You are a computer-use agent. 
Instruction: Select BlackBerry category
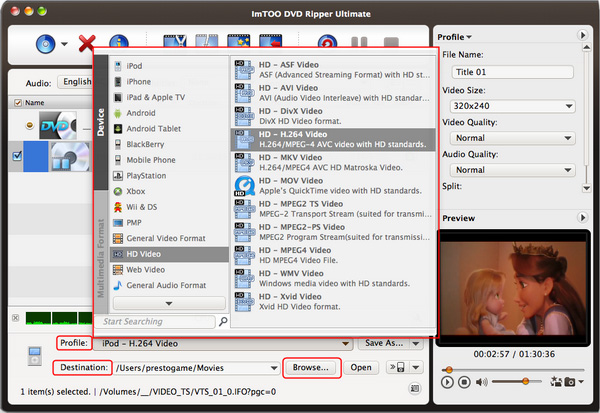[x=169, y=144]
